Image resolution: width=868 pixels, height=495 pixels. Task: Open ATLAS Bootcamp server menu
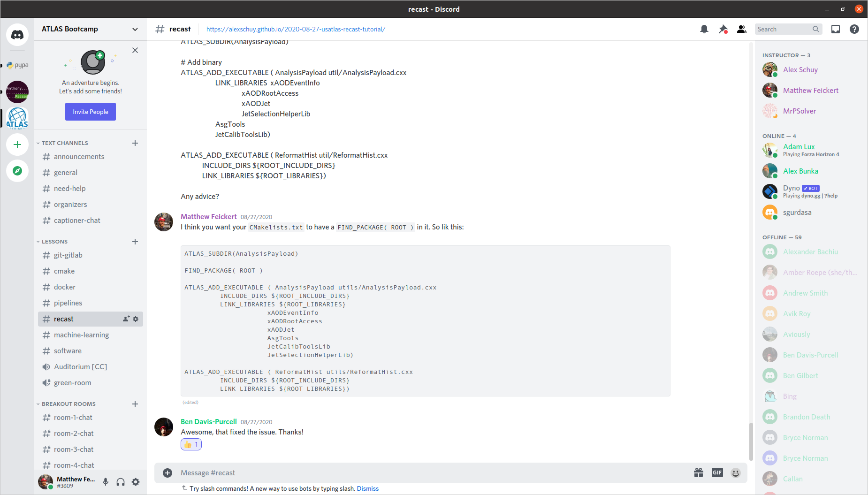90,29
